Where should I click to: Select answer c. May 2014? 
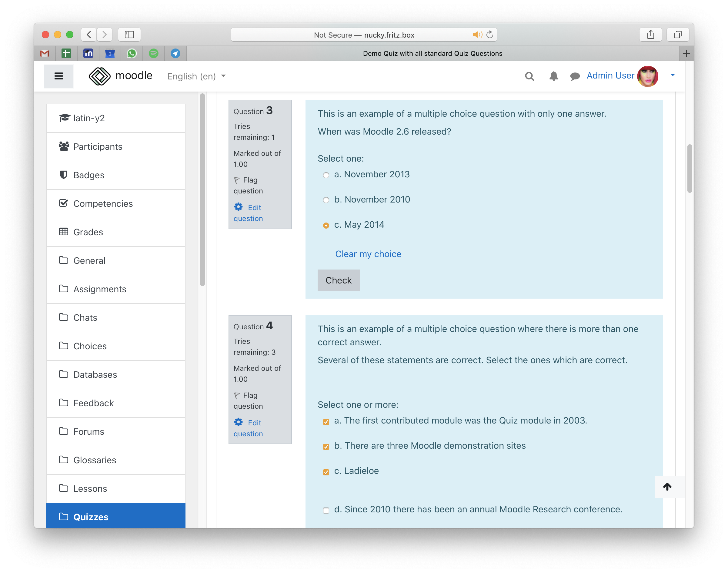coord(326,226)
